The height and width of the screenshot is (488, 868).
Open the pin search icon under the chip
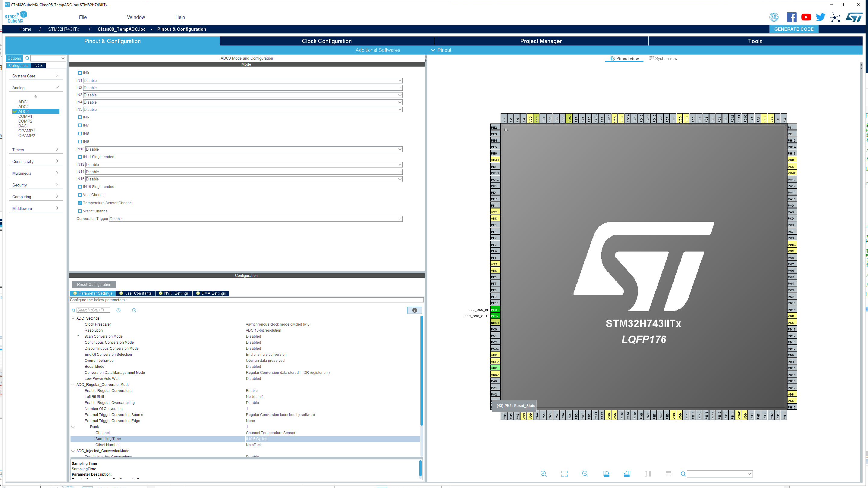click(x=683, y=474)
